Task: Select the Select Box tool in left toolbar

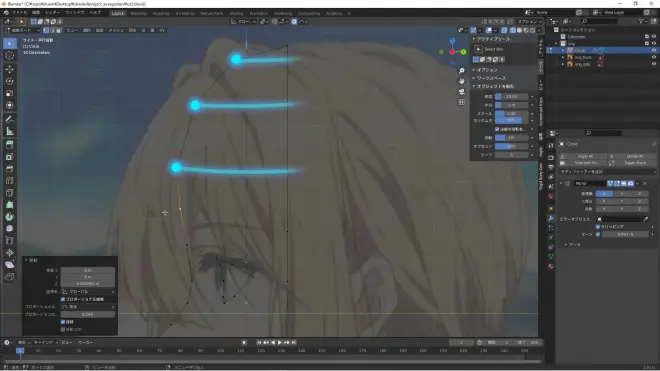Action: pos(10,43)
